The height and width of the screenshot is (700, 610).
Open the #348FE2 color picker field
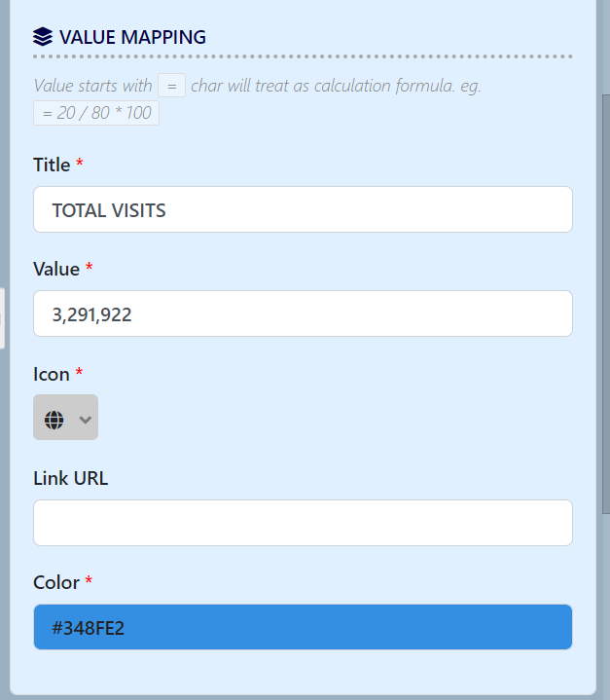[303, 627]
